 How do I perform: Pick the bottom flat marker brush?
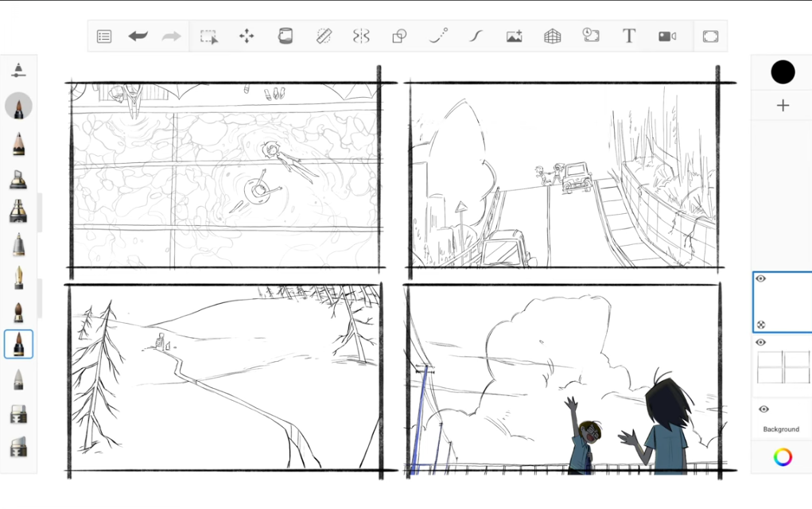(18, 447)
